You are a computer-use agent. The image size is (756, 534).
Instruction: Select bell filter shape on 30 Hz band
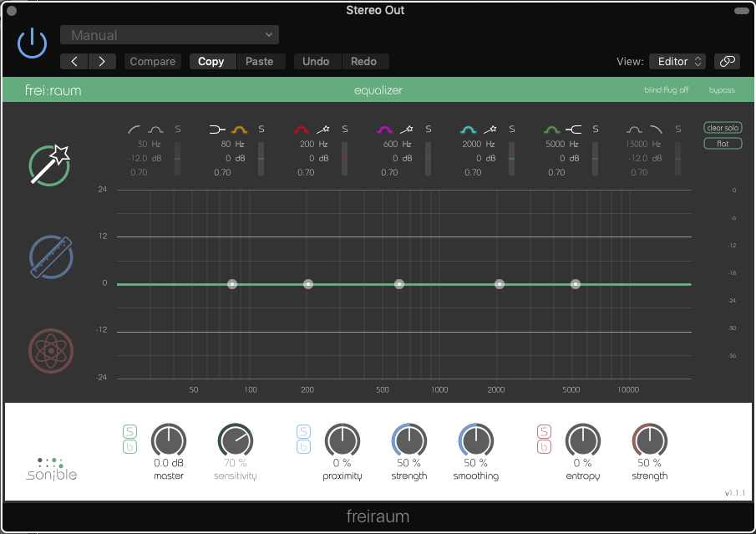(155, 129)
